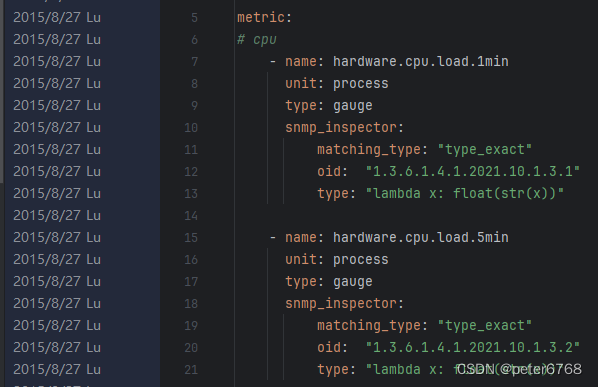The image size is (598, 387).
Task: Open '2015/8/27 Lu' annotation beside line 6
Action: (57, 40)
